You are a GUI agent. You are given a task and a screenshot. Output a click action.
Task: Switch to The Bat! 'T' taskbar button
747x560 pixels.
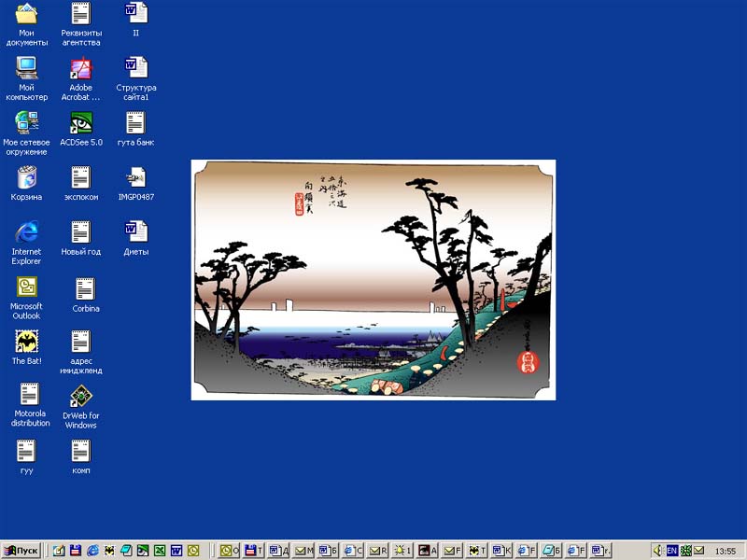(x=476, y=551)
